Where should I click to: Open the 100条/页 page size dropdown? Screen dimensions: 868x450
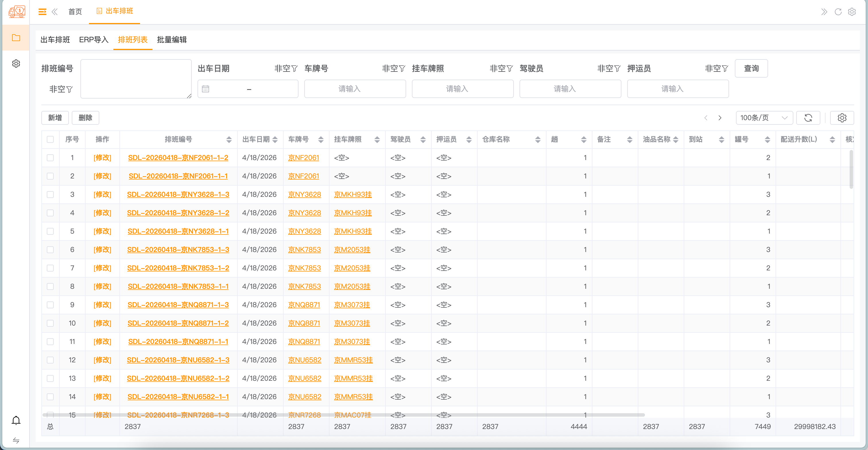point(764,118)
